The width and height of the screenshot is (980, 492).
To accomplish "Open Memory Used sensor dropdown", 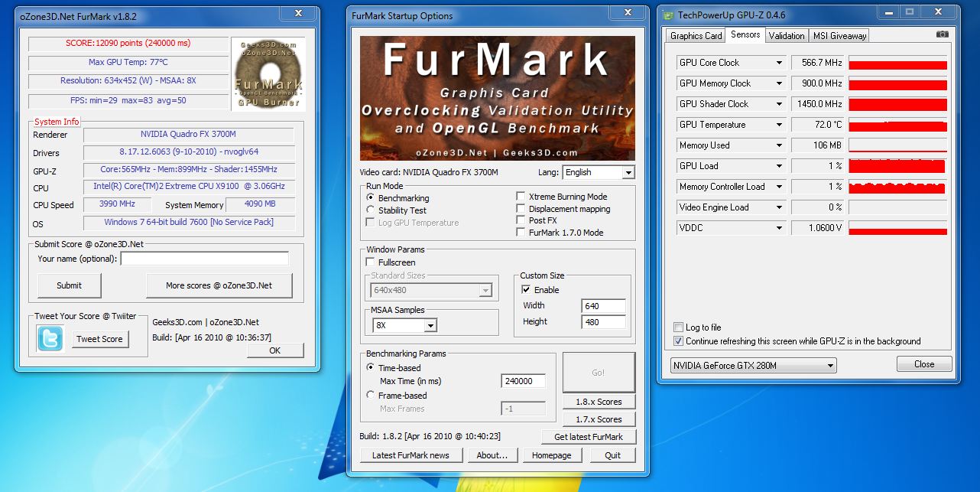I will [780, 145].
